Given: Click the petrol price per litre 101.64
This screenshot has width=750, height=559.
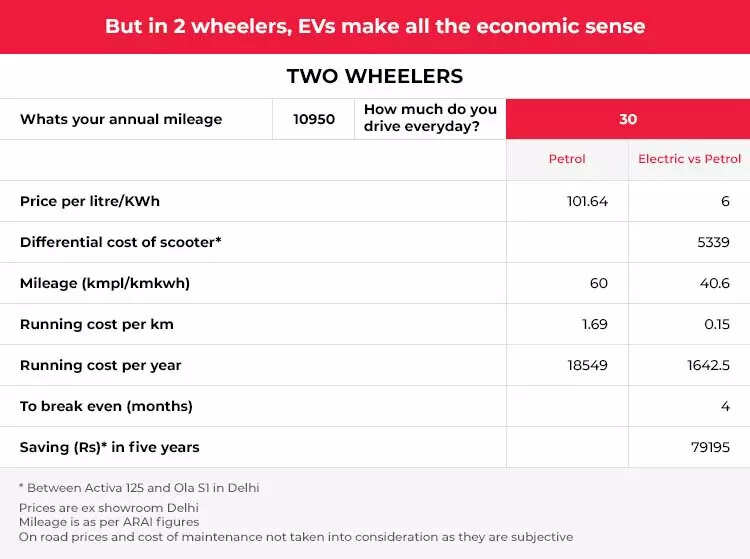Looking at the screenshot, I should (587, 201).
